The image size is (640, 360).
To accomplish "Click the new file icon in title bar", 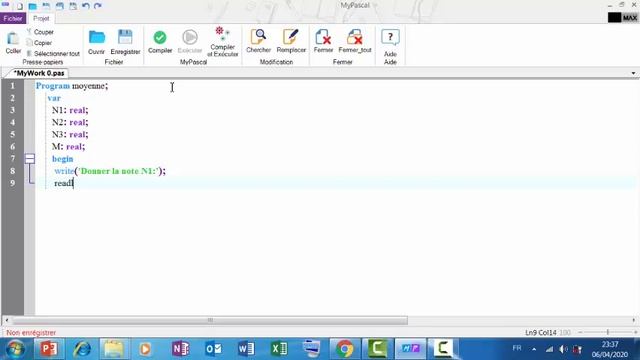I will point(19,6).
